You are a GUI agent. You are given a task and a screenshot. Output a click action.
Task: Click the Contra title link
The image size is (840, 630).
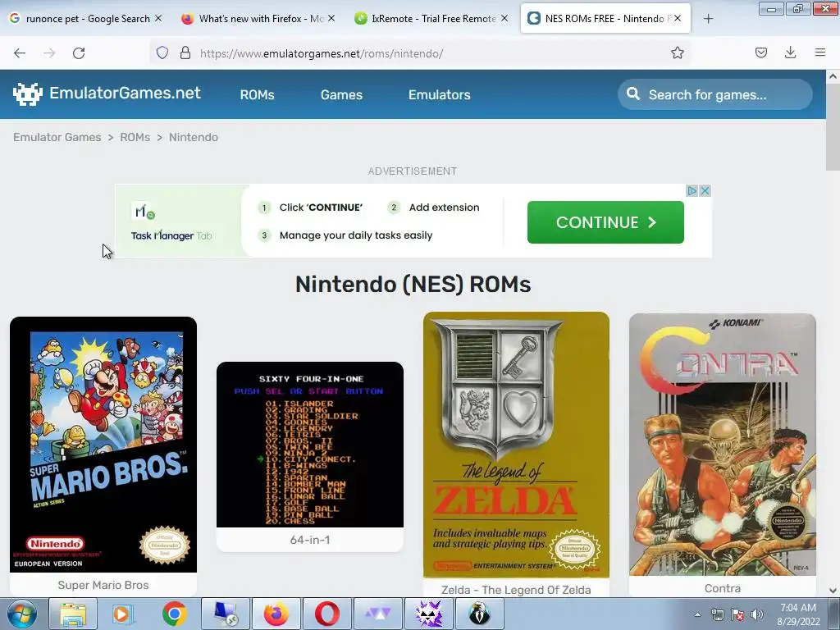723,588
